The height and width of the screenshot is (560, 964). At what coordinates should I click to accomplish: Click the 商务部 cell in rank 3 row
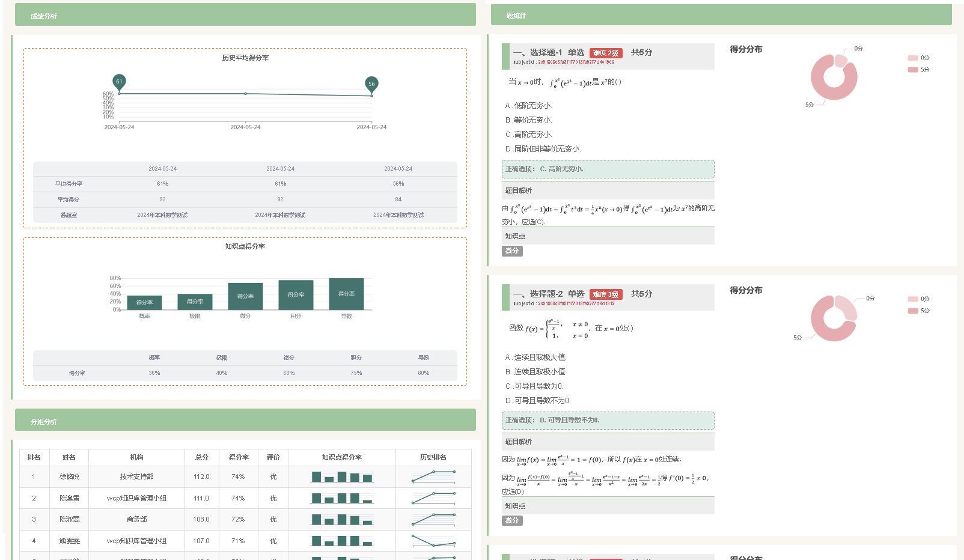(136, 520)
